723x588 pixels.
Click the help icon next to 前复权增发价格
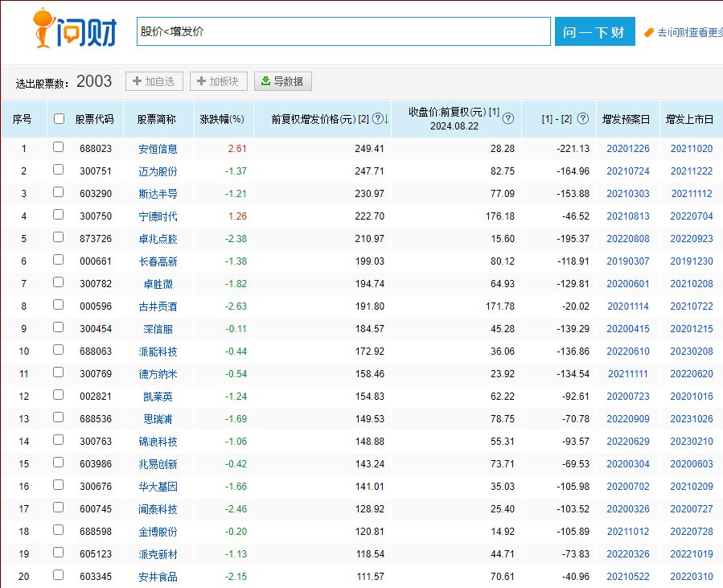pos(377,118)
